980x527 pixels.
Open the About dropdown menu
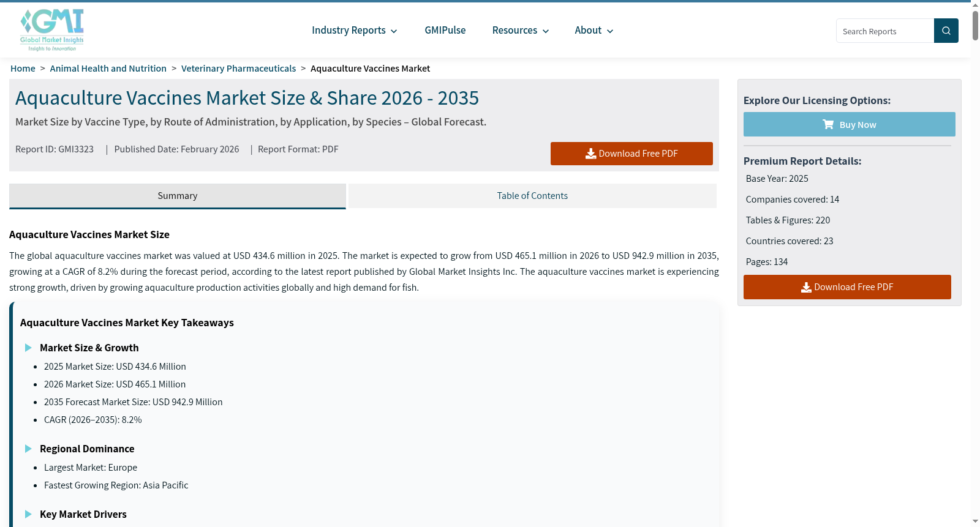pyautogui.click(x=594, y=31)
